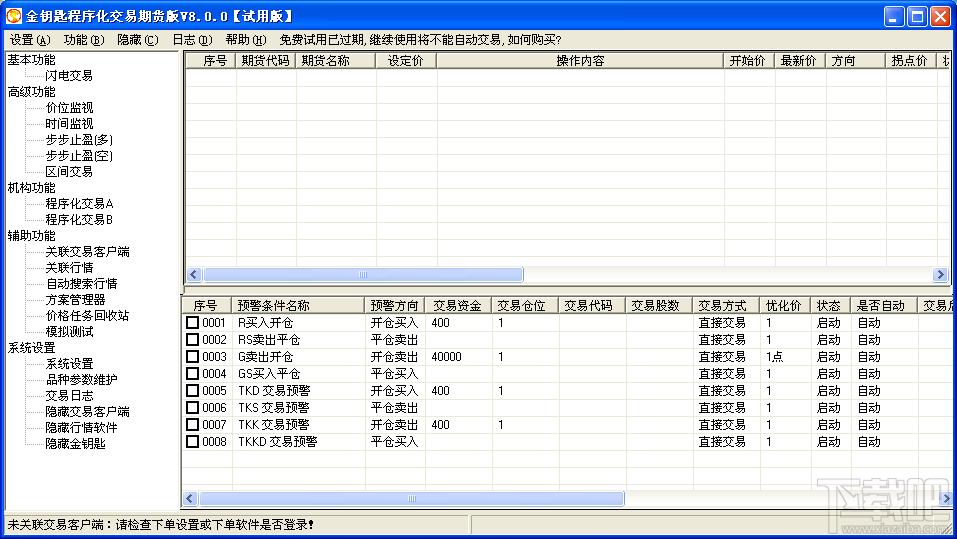Click the 交易方式 column header
The image size is (957, 539).
tap(726, 305)
